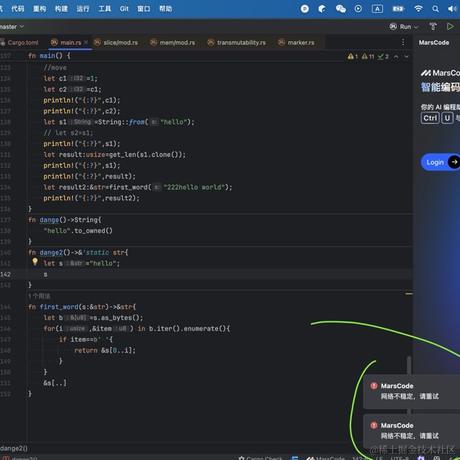Click the 'fn first_word(s:&str)->&str{' line
This screenshot has width=460, height=460.
(82, 307)
